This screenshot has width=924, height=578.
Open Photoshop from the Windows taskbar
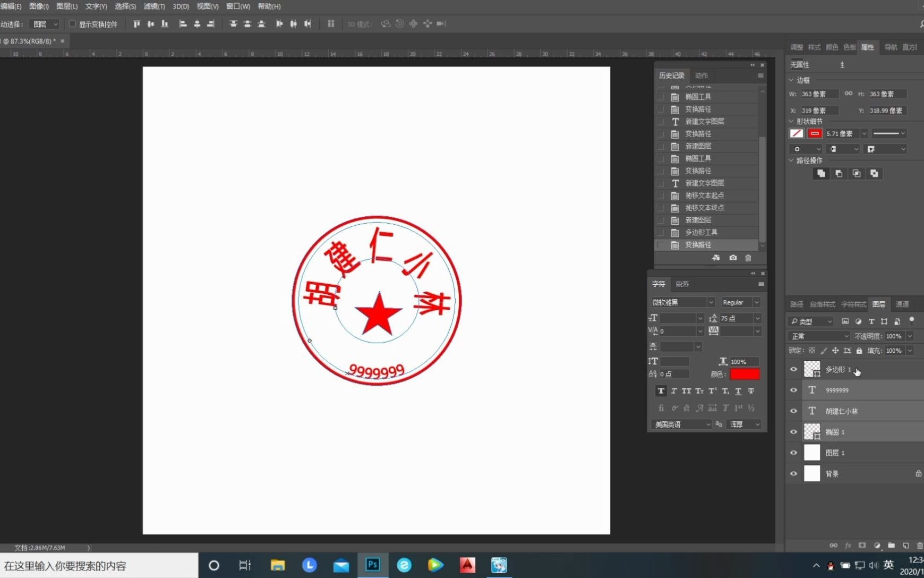(x=373, y=565)
